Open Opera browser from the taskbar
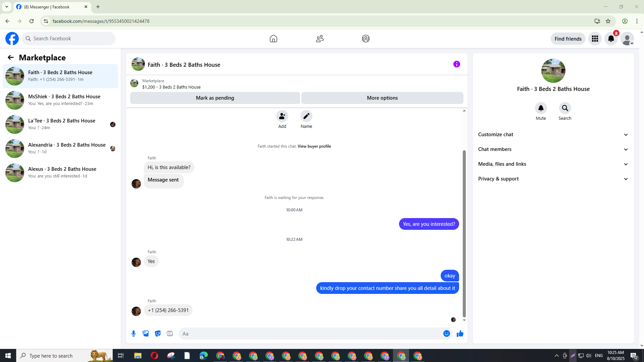The width and height of the screenshot is (644, 362). [x=154, y=356]
